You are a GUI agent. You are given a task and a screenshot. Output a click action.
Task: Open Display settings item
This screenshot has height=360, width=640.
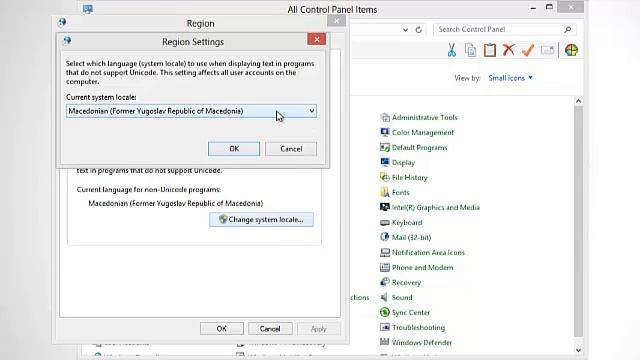click(398, 162)
